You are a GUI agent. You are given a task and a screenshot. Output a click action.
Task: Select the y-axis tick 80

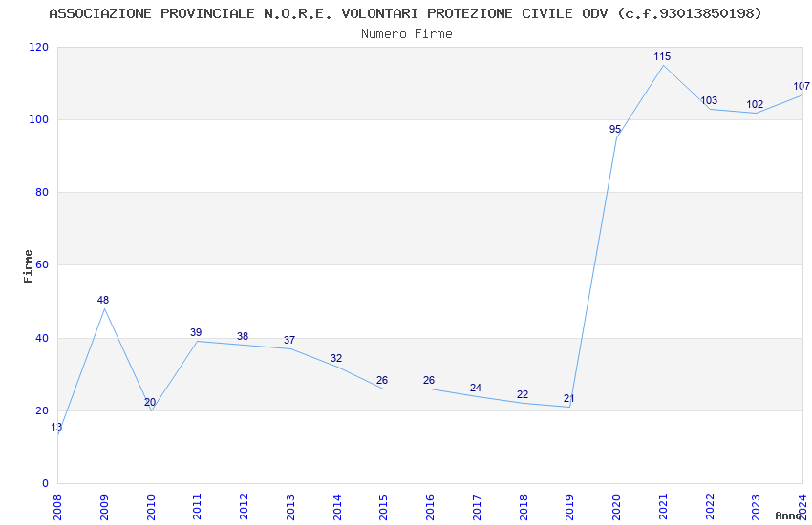(42, 193)
